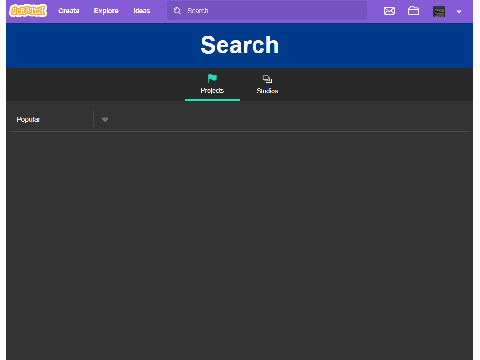Click the magnifying glass search icon
The height and width of the screenshot is (360, 480).
coord(177,11)
